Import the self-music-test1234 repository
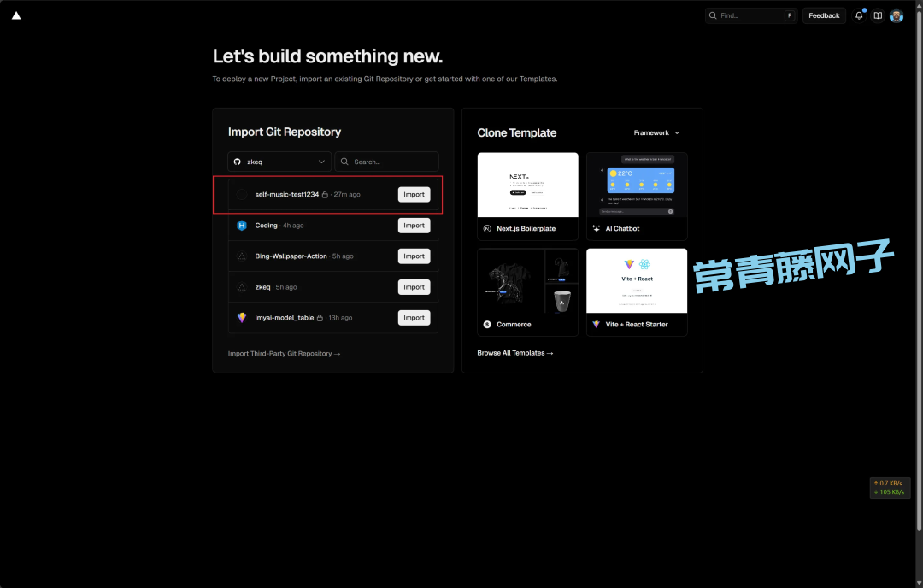 point(414,195)
